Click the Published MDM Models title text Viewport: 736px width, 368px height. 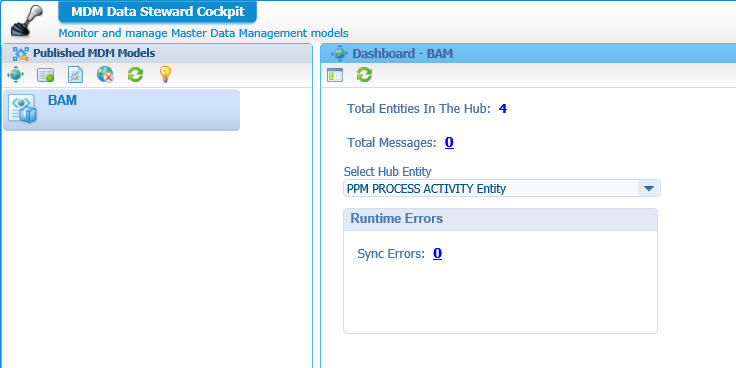pyautogui.click(x=94, y=54)
